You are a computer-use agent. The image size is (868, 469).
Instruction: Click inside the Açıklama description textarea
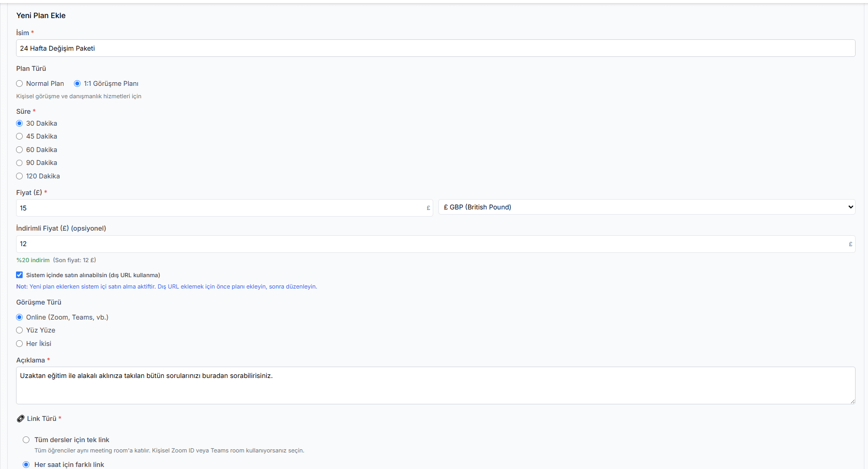[x=435, y=386]
